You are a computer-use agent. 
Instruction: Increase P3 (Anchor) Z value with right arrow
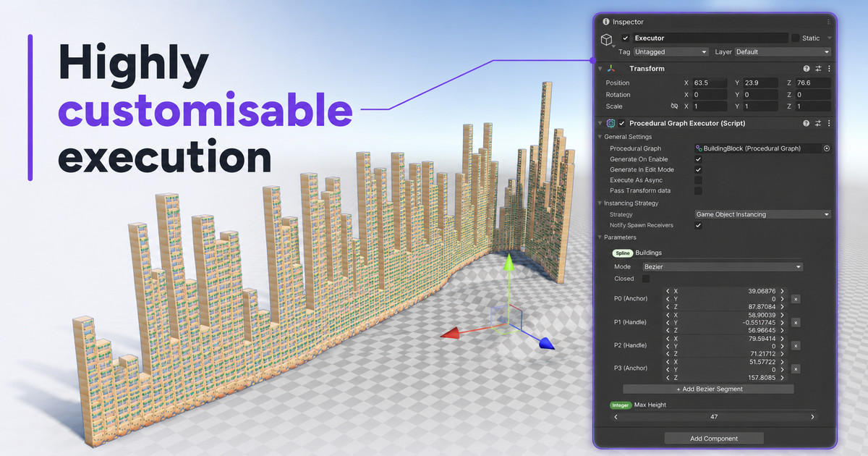click(x=782, y=377)
